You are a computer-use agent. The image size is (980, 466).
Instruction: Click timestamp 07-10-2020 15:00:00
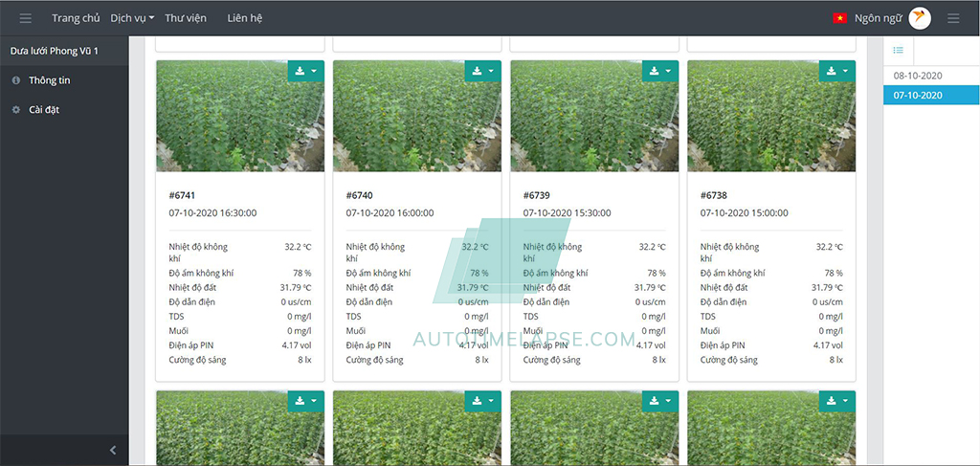point(745,213)
